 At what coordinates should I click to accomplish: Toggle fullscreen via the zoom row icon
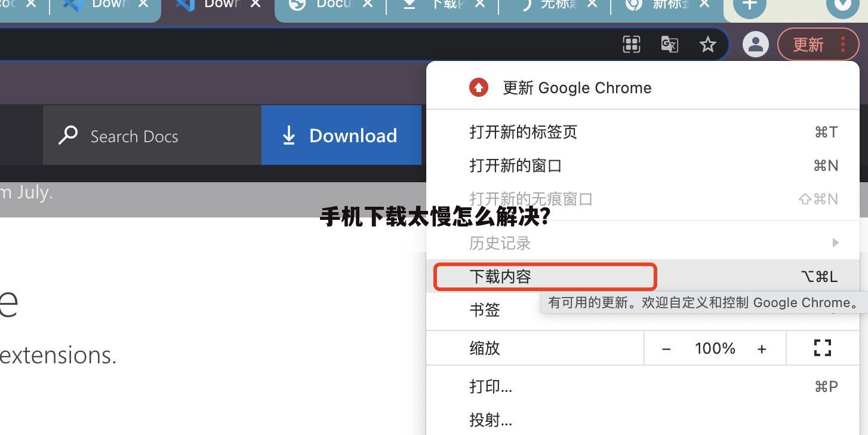[823, 348]
